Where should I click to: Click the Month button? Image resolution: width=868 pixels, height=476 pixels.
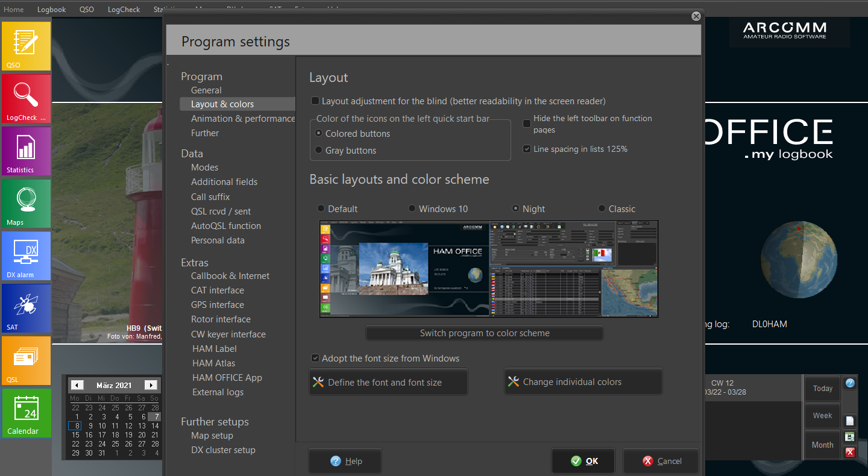[822, 445]
